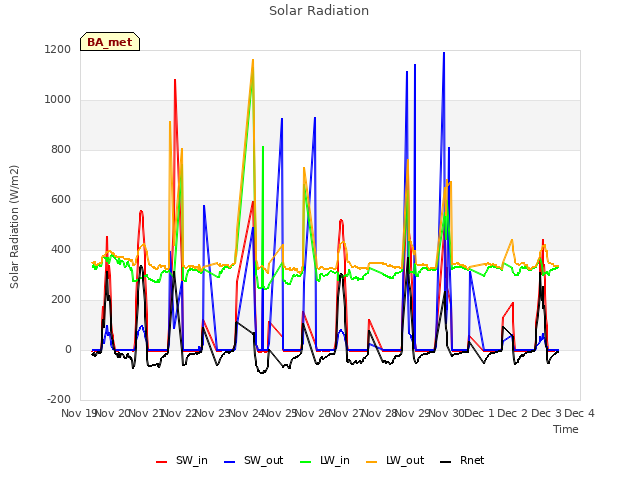Image resolution: width=640 pixels, height=480 pixels.
Task: Click the Dec 2 x-axis tick label
Action: (x=513, y=413)
